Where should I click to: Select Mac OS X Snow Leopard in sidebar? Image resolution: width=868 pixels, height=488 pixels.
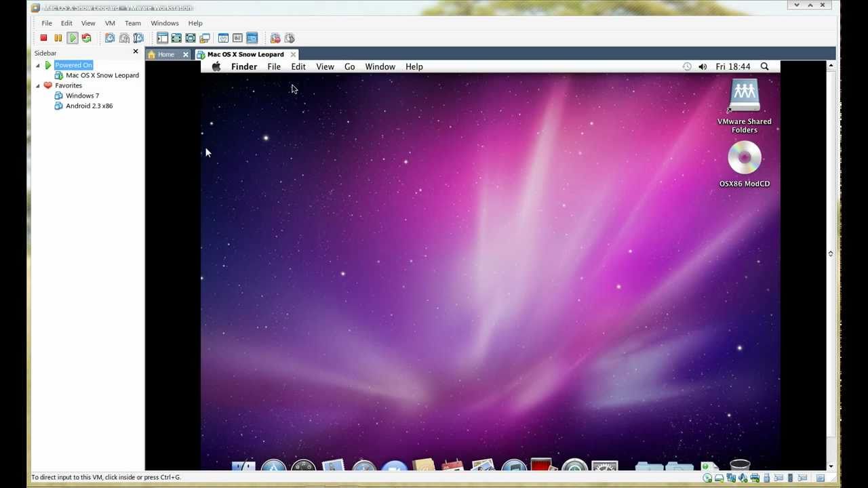coord(102,75)
